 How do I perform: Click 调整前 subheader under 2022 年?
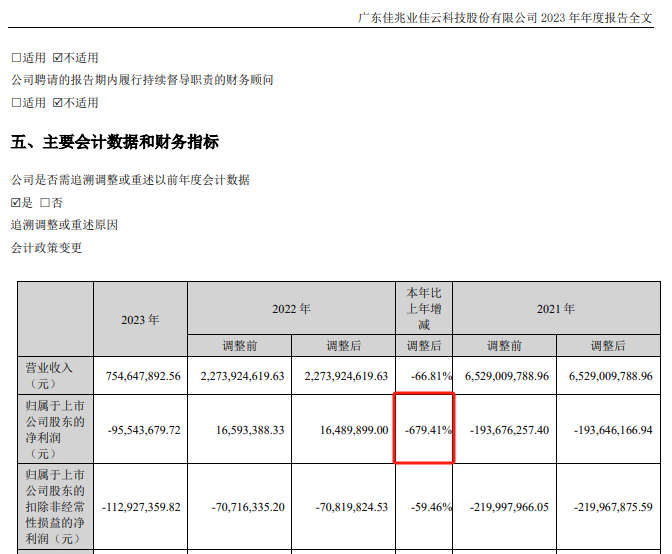tap(240, 346)
